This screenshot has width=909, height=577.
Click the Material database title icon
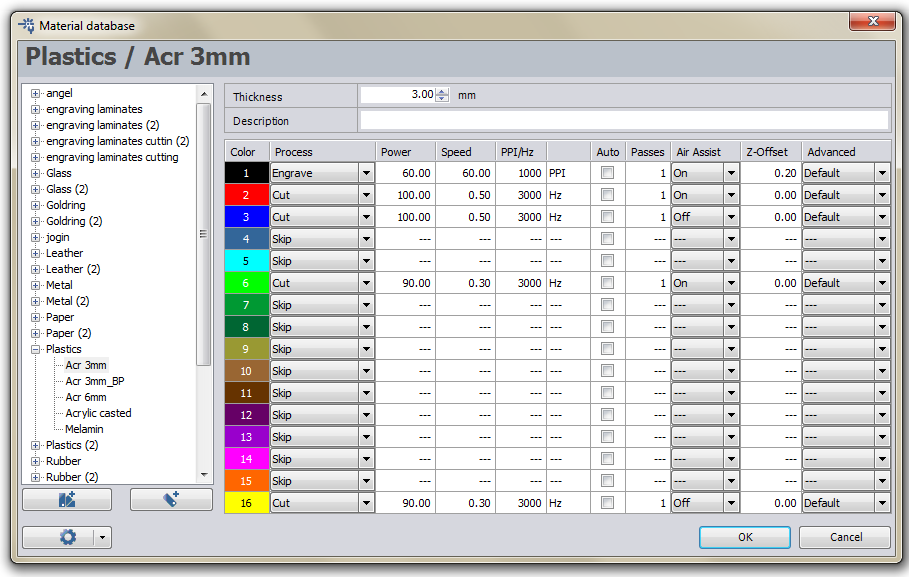(x=26, y=26)
